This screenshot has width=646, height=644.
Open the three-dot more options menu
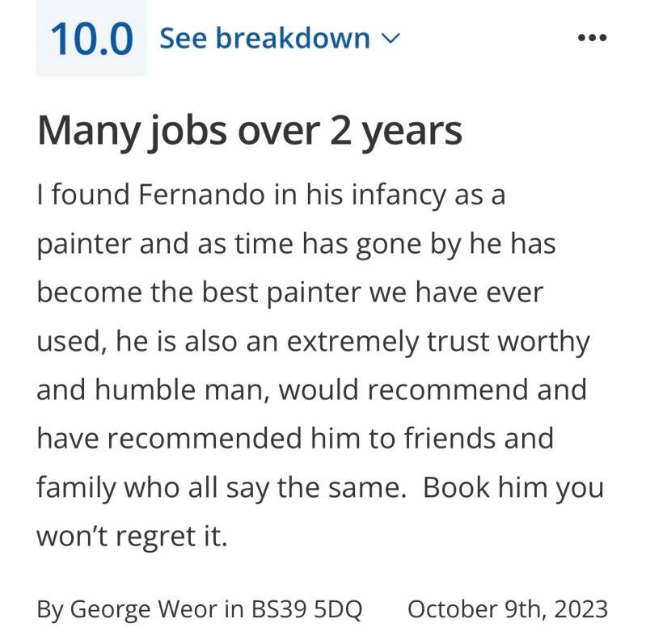(x=592, y=38)
